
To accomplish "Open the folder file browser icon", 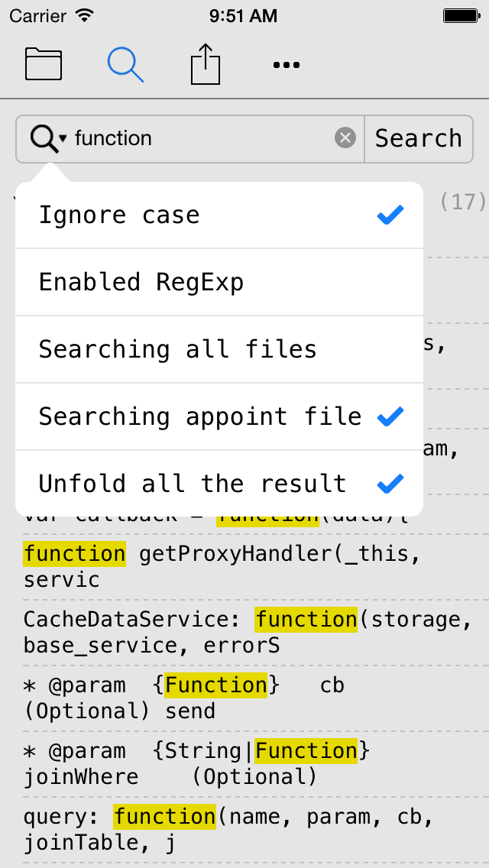I will click(44, 64).
